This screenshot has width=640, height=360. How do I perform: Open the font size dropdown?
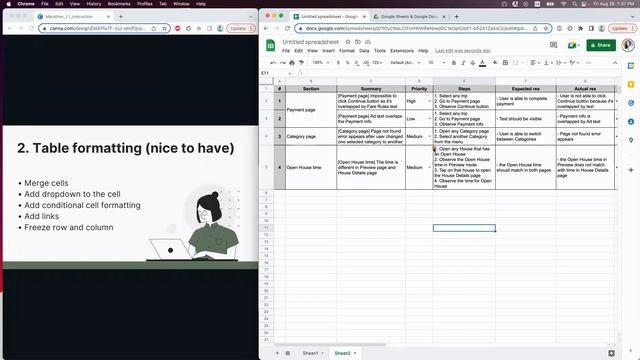point(436,63)
